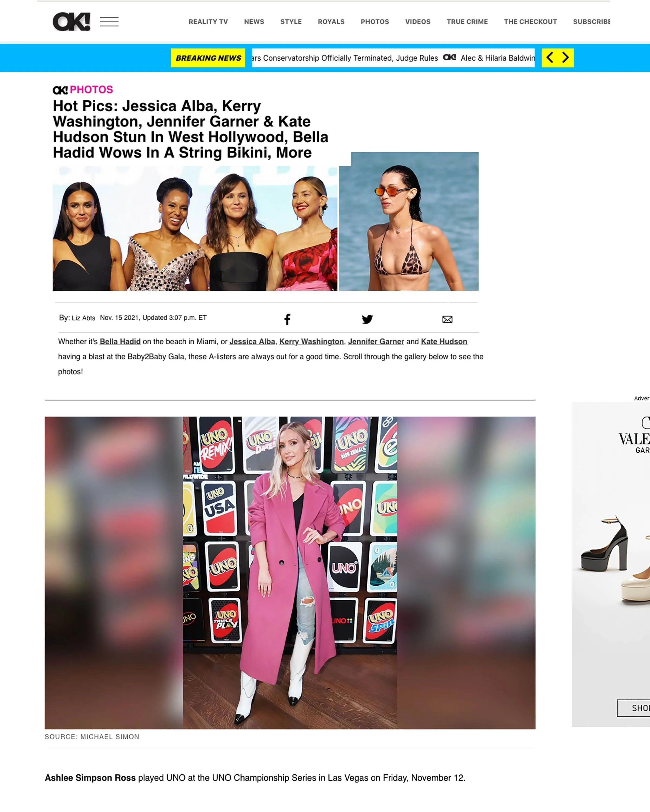Click author name Liz Abts
The image size is (650, 812).
point(83,318)
